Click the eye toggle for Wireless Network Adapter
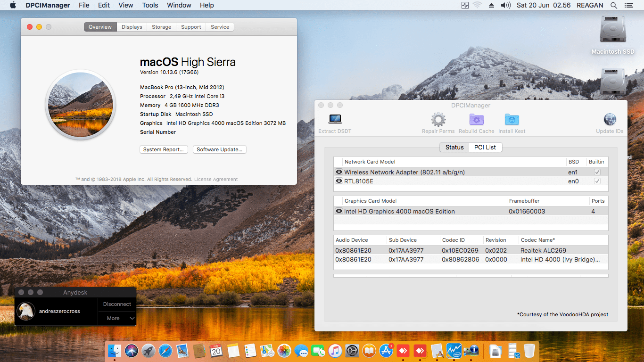Screen dimensions: 644x362 (x=339, y=172)
